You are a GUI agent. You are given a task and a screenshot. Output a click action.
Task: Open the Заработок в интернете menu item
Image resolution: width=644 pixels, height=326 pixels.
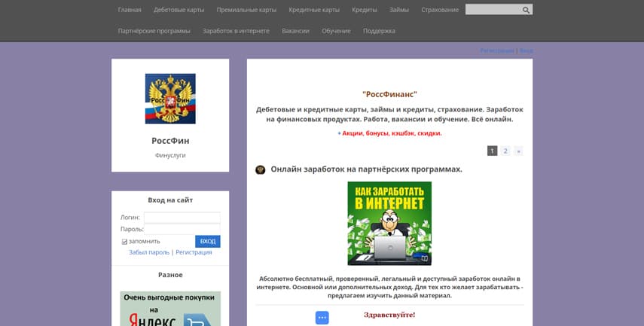(236, 31)
